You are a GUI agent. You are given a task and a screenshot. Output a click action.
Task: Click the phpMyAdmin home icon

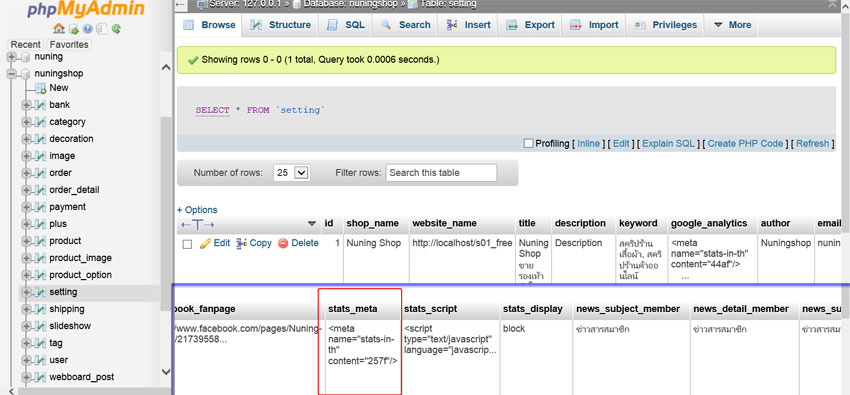tap(59, 29)
